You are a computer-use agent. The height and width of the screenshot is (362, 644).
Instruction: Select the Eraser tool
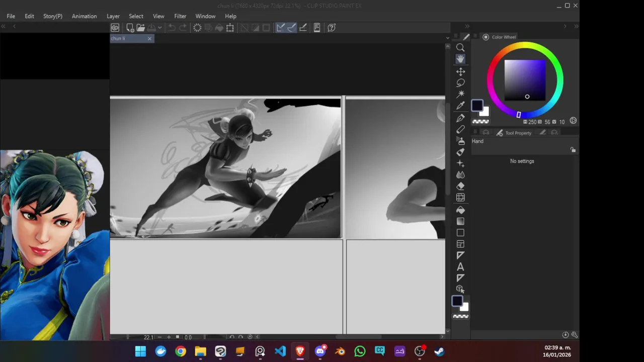[460, 187]
